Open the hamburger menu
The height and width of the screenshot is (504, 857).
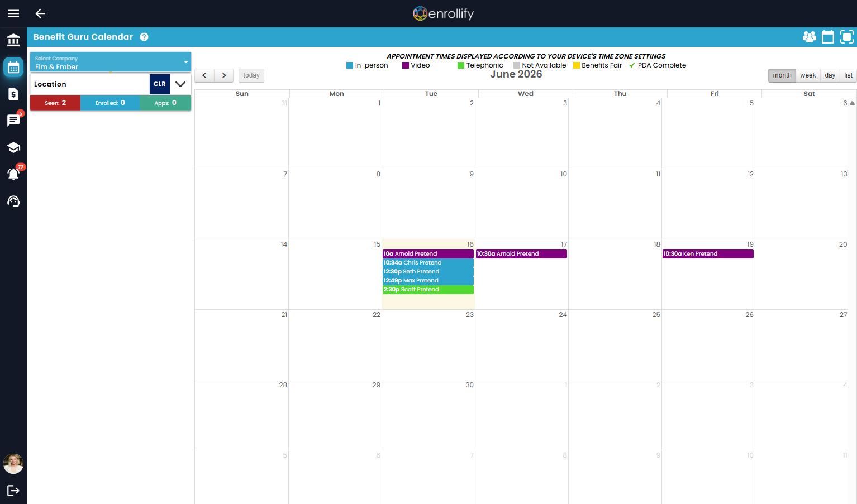point(13,13)
